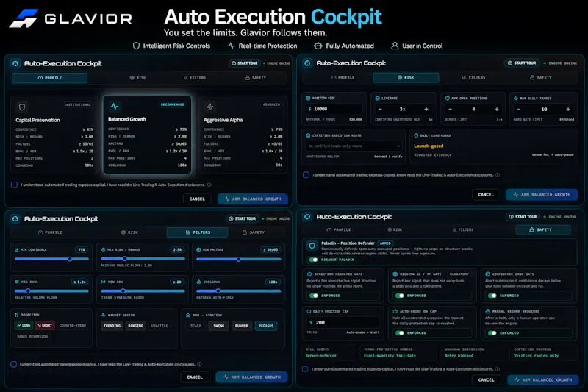The height and width of the screenshot is (392, 588).
Task: Toggle the Direction Mismatch Gate enforced switch
Action: click(x=314, y=296)
